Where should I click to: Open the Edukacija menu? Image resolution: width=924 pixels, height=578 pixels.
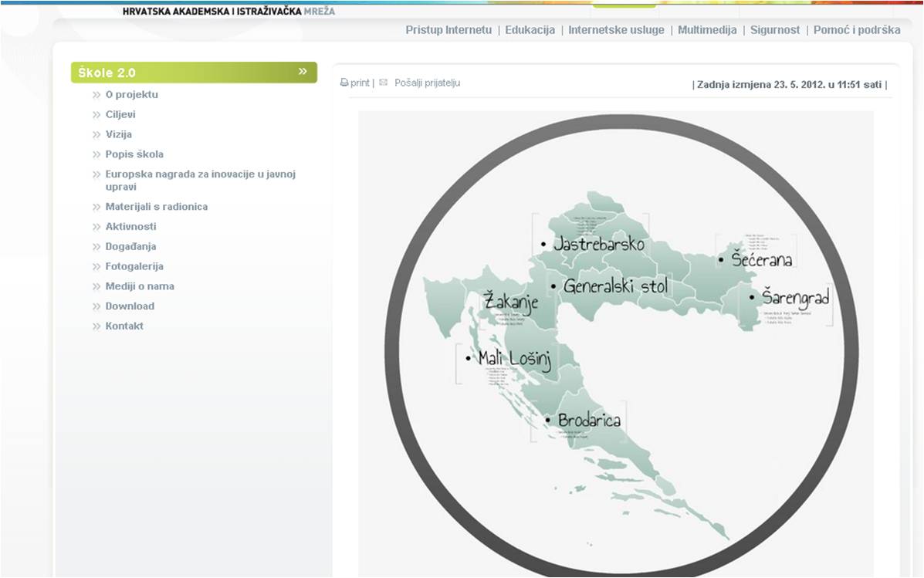pos(530,30)
